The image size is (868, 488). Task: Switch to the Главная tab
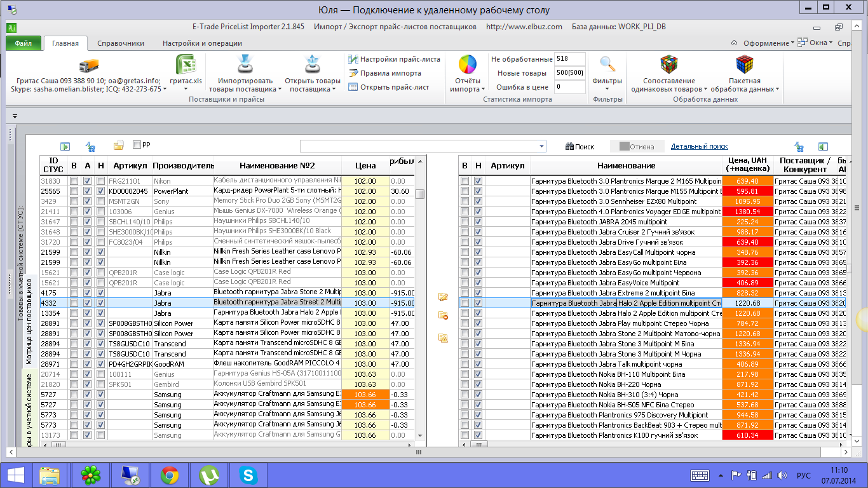pos(65,43)
